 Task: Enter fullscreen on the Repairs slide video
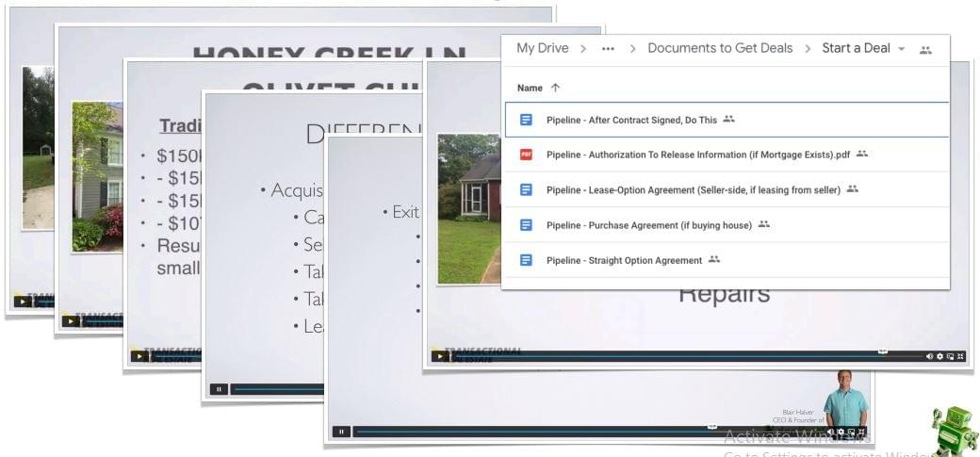[x=960, y=356]
